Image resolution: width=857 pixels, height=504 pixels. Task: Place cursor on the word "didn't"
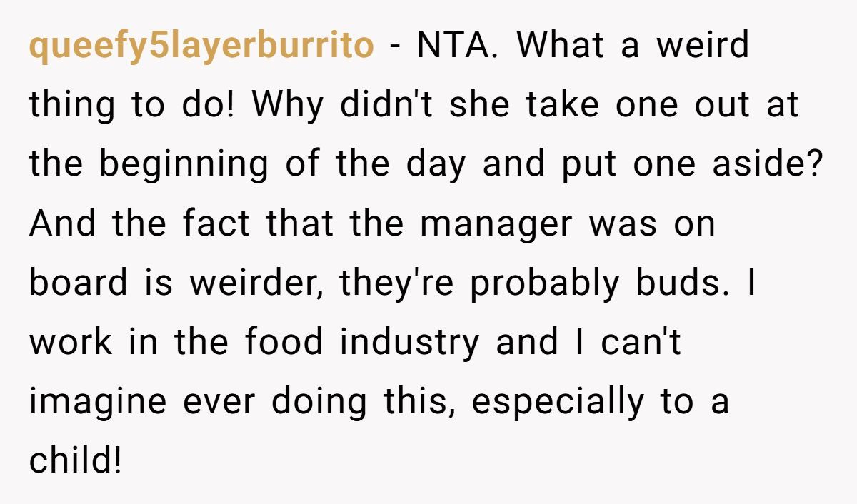click(x=386, y=106)
